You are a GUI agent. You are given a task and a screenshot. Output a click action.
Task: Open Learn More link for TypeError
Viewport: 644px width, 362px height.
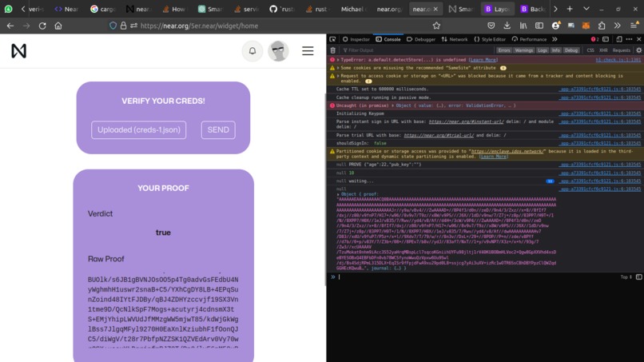[483, 60]
